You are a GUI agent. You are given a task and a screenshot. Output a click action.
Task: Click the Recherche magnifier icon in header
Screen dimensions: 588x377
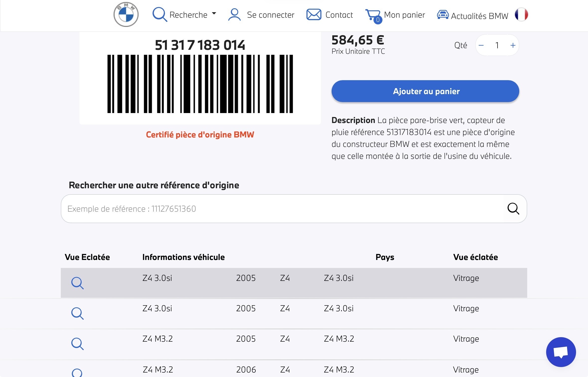point(159,14)
